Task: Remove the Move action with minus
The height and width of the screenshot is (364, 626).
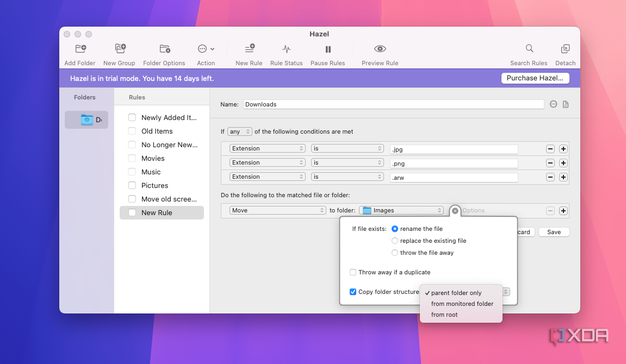Action: point(550,210)
